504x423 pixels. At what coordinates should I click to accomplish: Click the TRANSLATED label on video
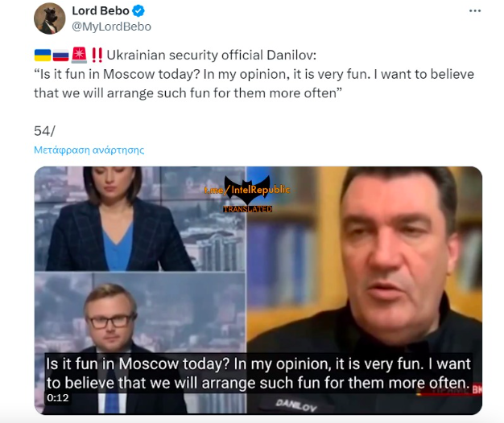(247, 209)
